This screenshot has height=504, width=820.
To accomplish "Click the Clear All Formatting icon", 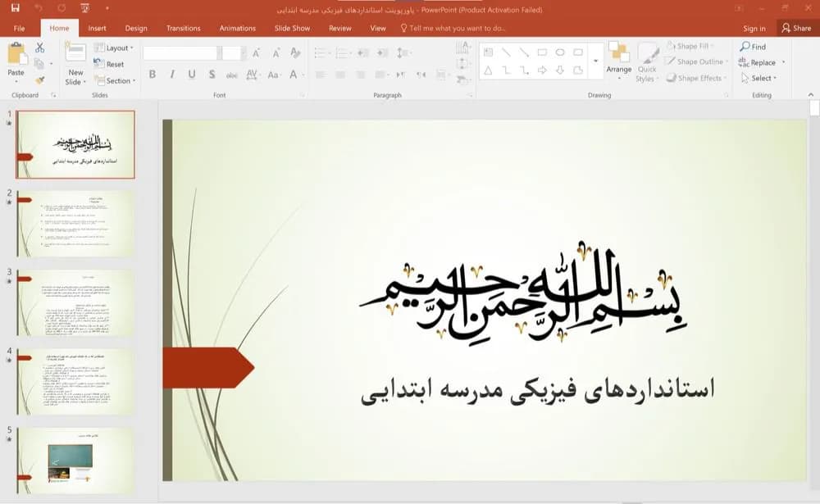I will pyautogui.click(x=295, y=52).
